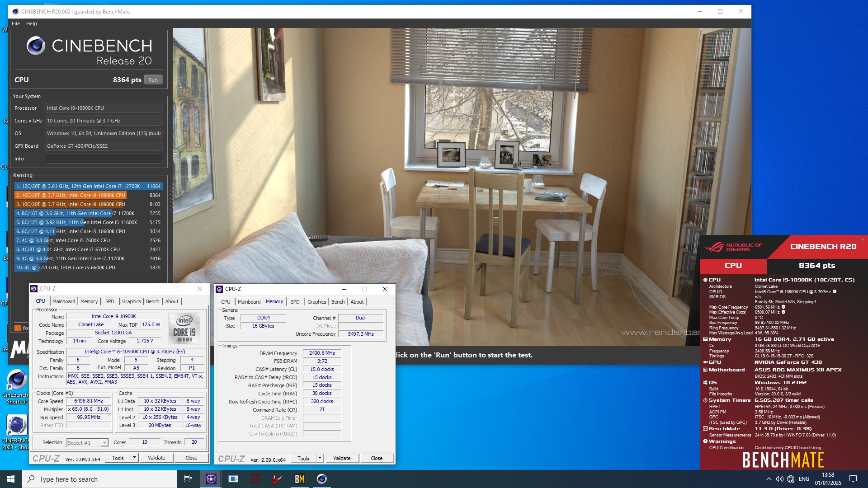Open the window-shaped taskbar app icon
This screenshot has height=488, width=868.
(233, 479)
